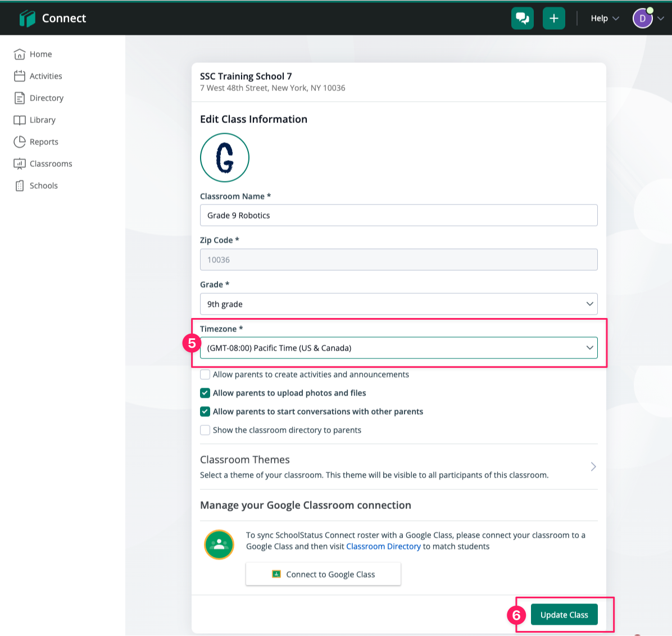Click the classroom icon in Connect to Google Class button
The image size is (672, 636).
pos(276,574)
